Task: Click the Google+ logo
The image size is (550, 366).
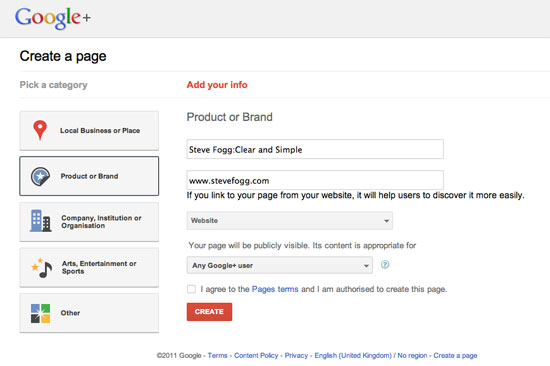Action: (53, 18)
